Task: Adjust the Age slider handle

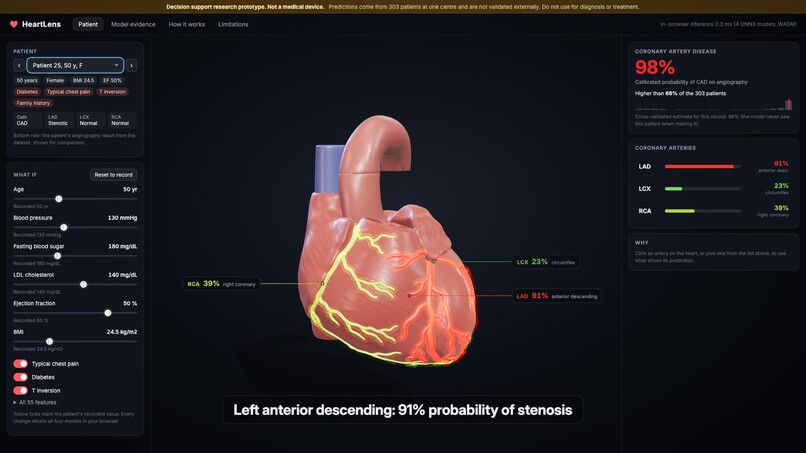Action: pyautogui.click(x=59, y=199)
